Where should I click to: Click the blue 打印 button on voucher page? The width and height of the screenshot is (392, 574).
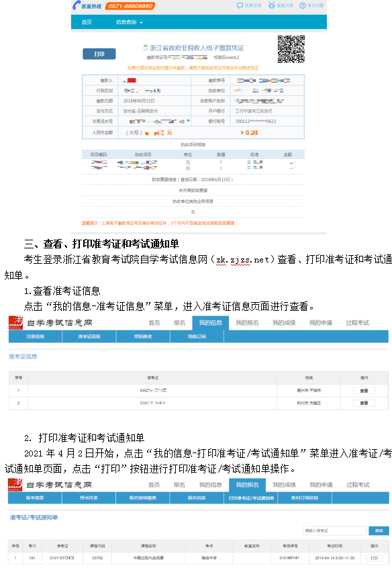point(99,54)
